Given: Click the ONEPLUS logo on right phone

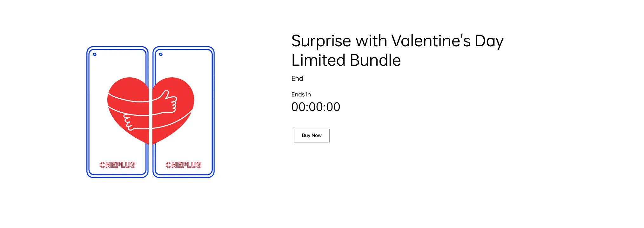Looking at the screenshot, I should tap(184, 165).
